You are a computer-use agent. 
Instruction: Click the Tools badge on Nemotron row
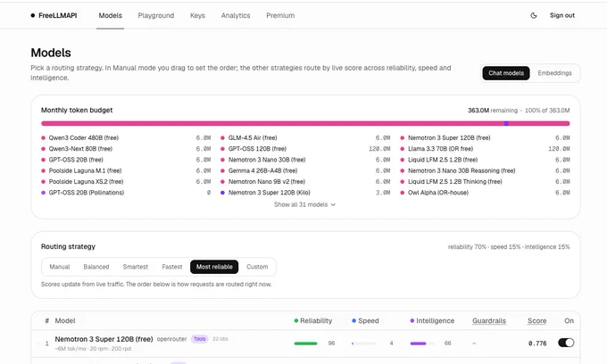pyautogui.click(x=200, y=339)
